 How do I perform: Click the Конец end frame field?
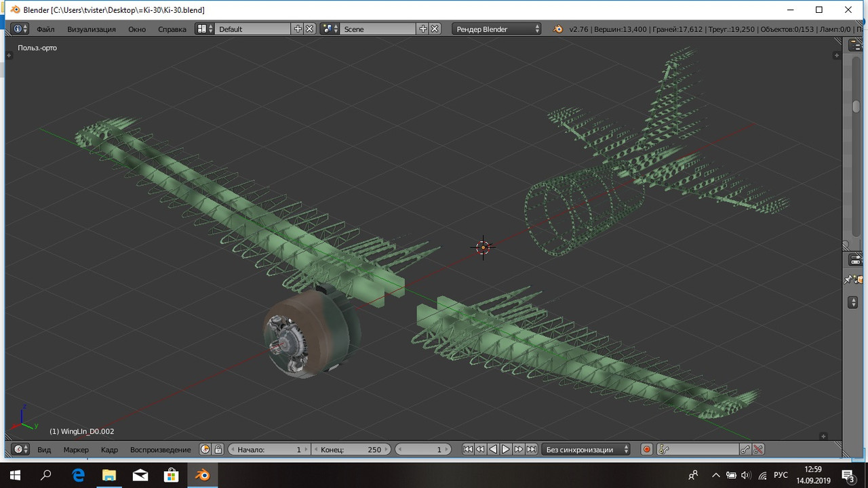point(351,449)
